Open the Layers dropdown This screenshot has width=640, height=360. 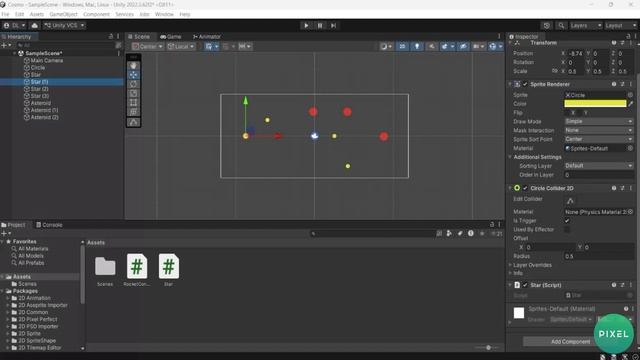tap(585, 25)
